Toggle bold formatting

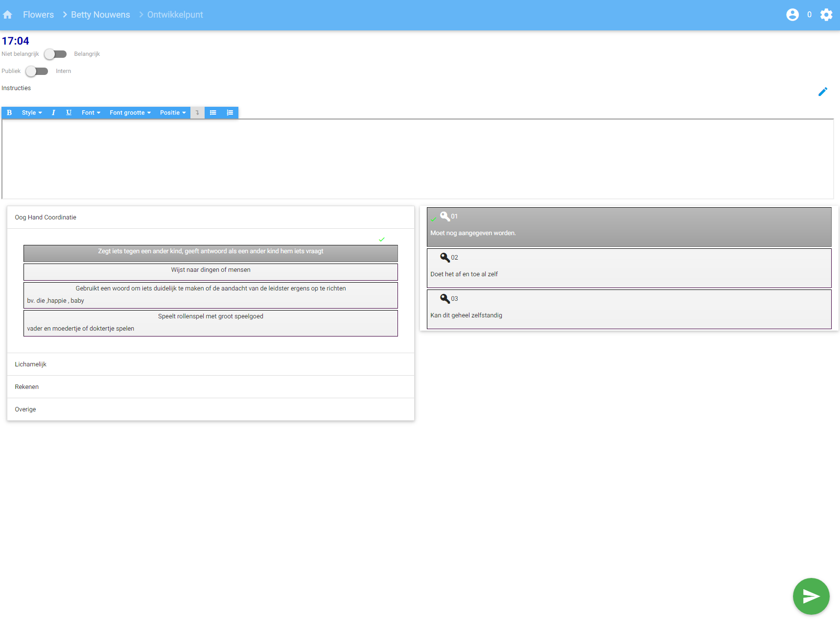tap(9, 113)
